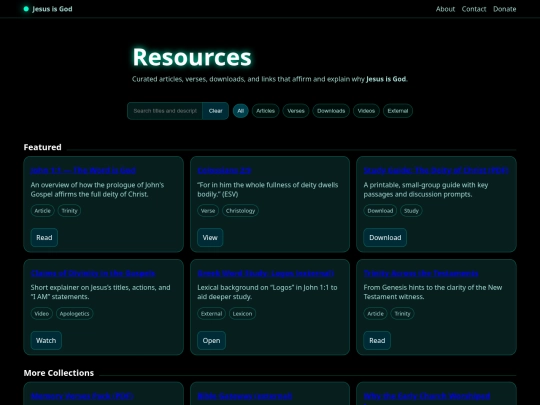Click the "Curated articles, verses" subtitle text
The image size is (540, 405).
(270, 79)
